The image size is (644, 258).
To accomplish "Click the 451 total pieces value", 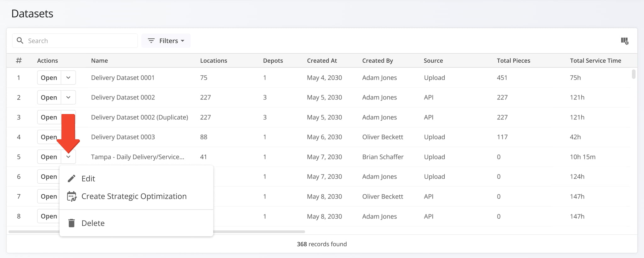I will click(x=502, y=77).
